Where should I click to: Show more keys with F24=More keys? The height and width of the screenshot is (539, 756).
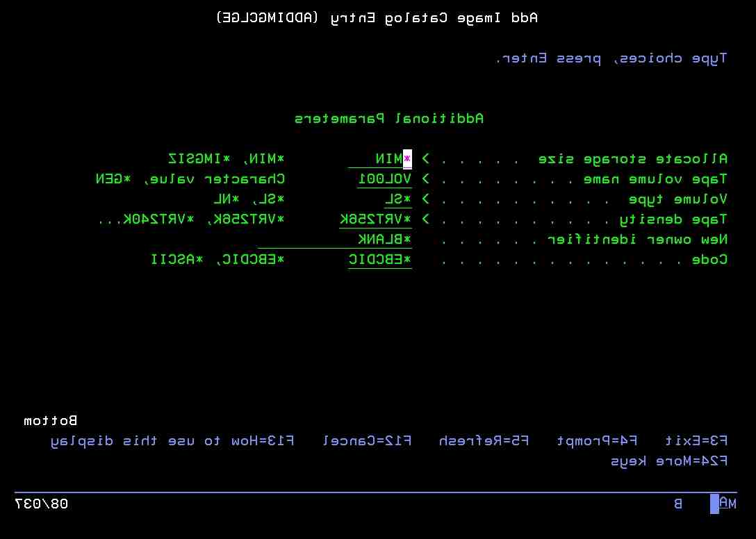coord(669,461)
